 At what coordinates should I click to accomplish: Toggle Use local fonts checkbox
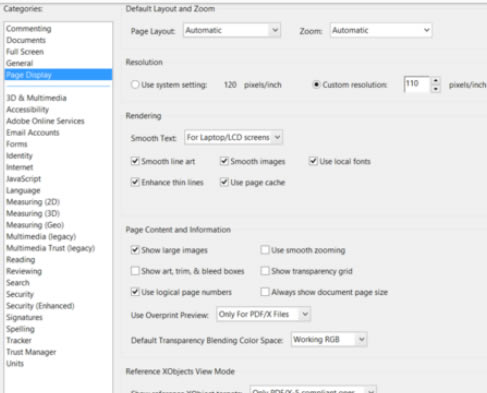[313, 161]
